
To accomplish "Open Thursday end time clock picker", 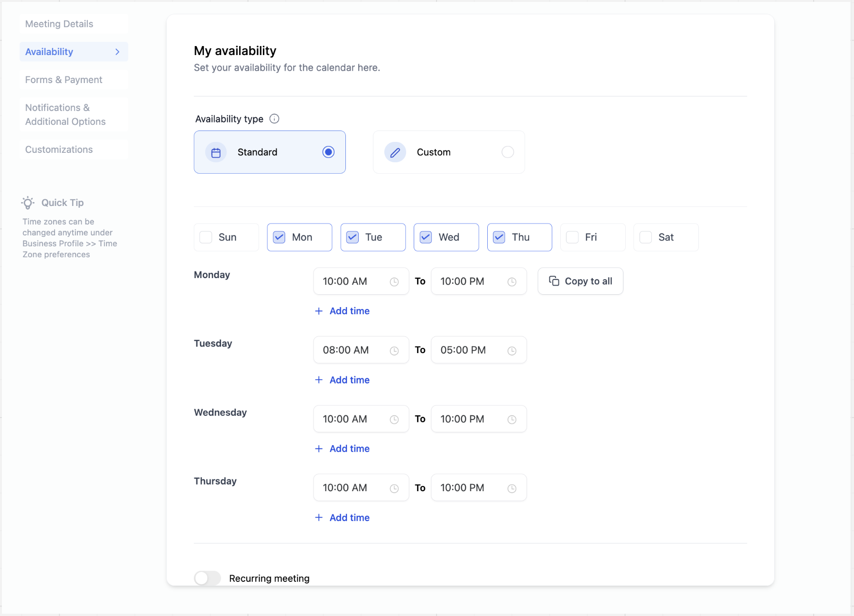I will coord(512,488).
